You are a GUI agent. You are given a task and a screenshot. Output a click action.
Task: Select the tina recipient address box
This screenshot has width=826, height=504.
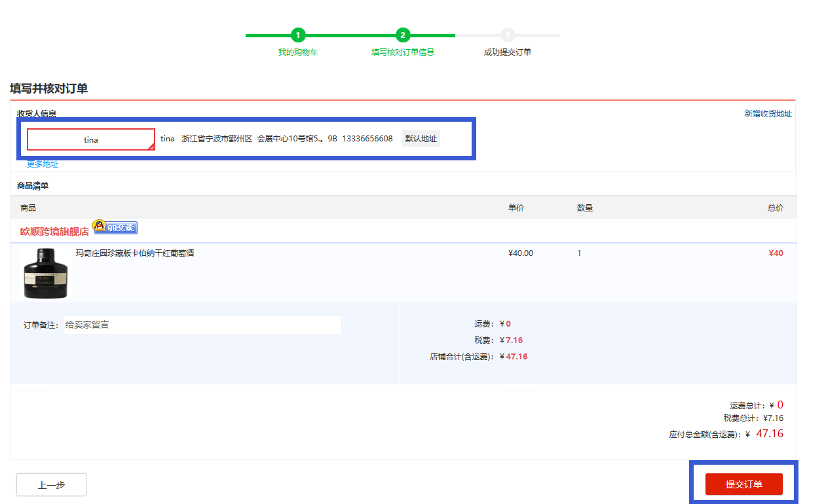pos(90,139)
